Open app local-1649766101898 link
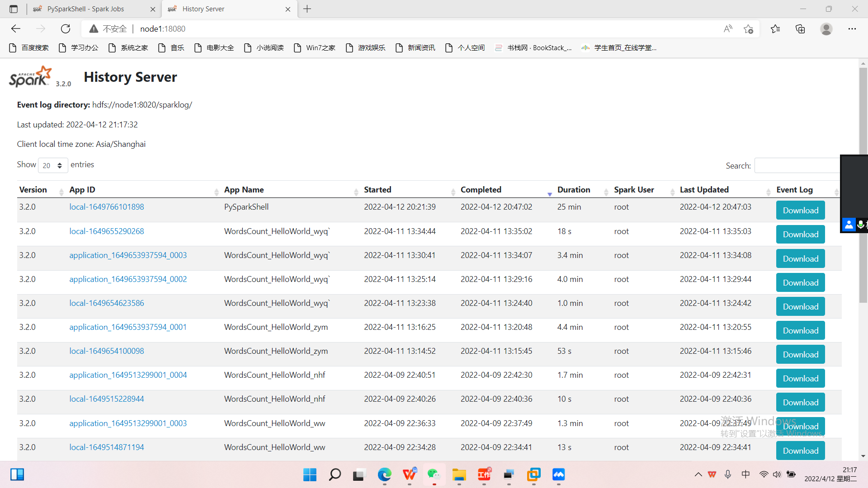The width and height of the screenshot is (868, 488). pyautogui.click(x=107, y=207)
